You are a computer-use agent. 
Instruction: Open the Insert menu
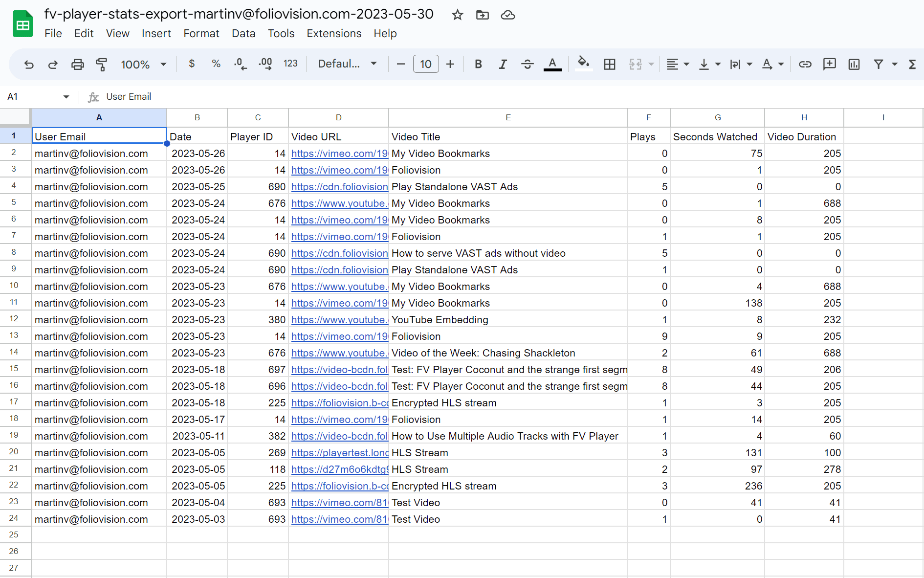[156, 33]
